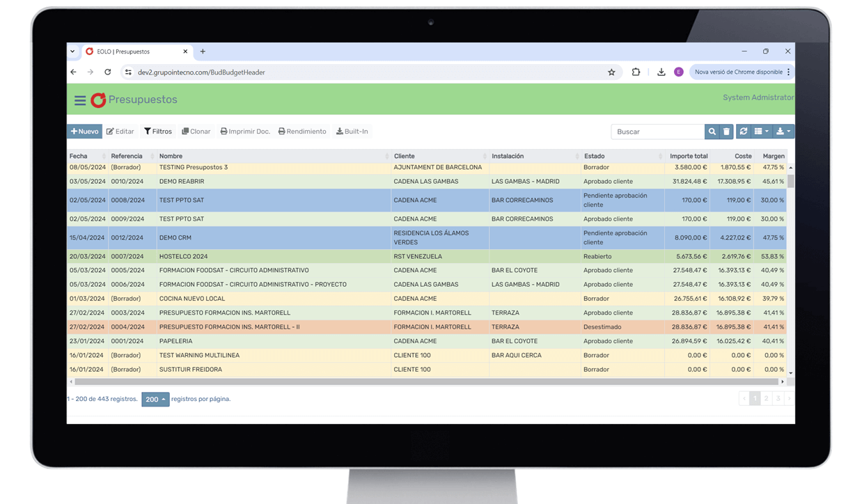The image size is (862, 504).
Task: Sort the table by Cliente column header
Action: click(x=405, y=156)
